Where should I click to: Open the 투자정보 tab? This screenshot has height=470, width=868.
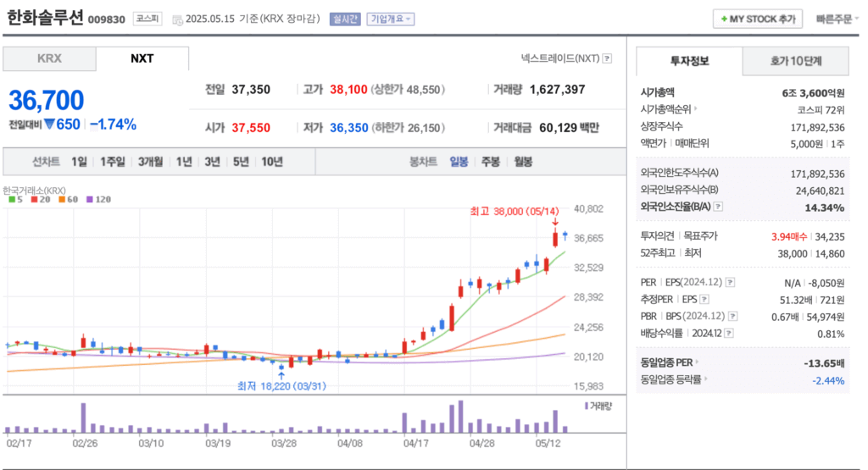point(689,61)
